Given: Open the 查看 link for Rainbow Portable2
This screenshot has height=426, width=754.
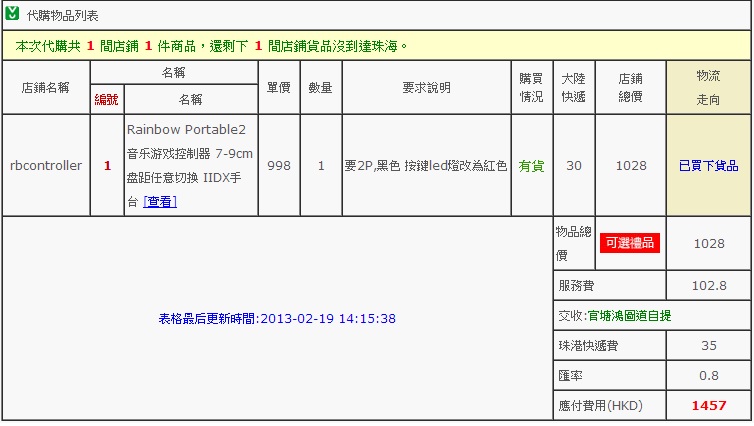Looking at the screenshot, I should (160, 201).
